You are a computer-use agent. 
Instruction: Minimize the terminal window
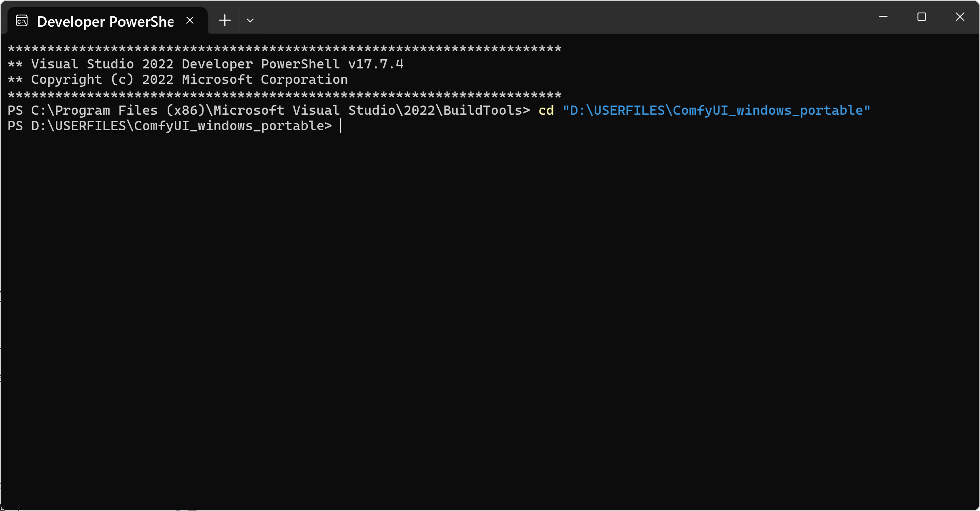point(884,17)
